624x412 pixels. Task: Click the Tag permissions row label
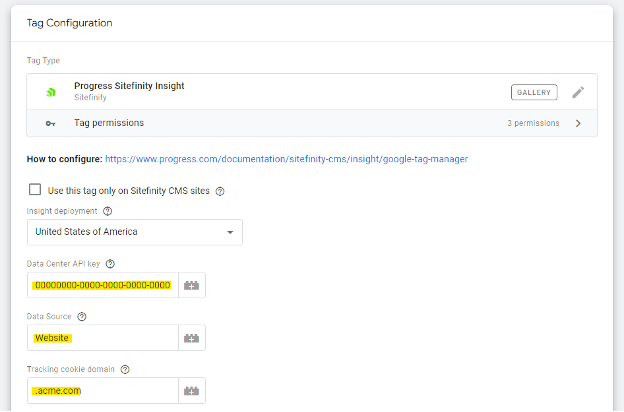tap(109, 123)
